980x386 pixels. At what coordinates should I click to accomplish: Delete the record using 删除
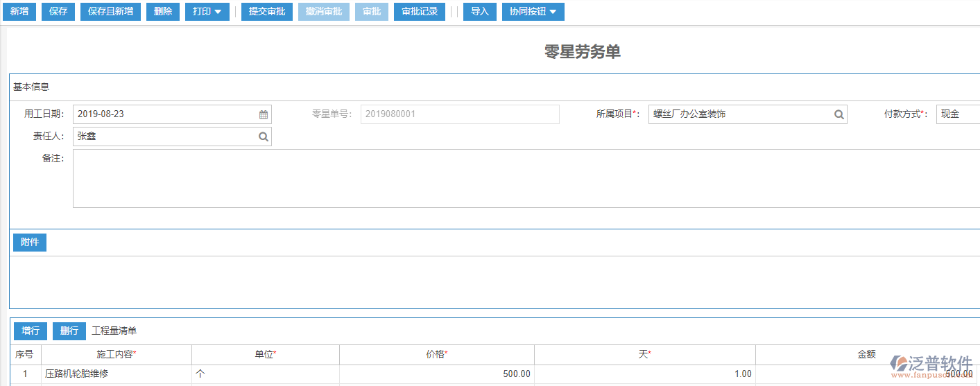pyautogui.click(x=163, y=12)
